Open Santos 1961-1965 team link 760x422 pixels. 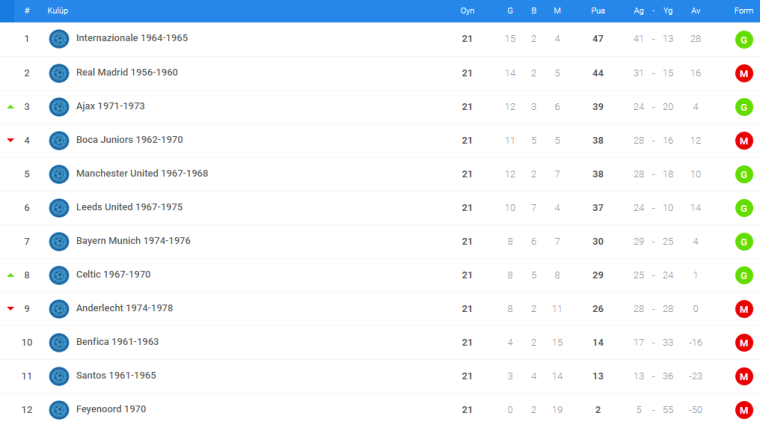point(116,375)
